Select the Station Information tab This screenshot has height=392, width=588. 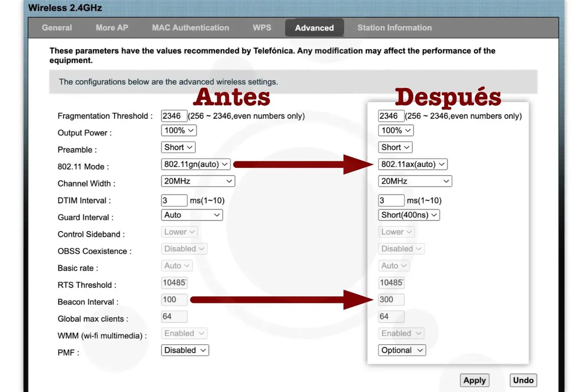pyautogui.click(x=394, y=28)
